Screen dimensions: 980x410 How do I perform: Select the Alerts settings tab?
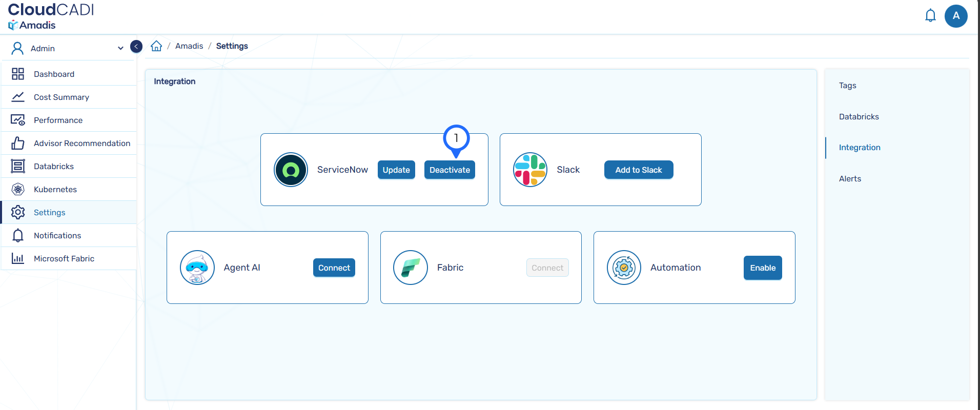[x=850, y=179]
